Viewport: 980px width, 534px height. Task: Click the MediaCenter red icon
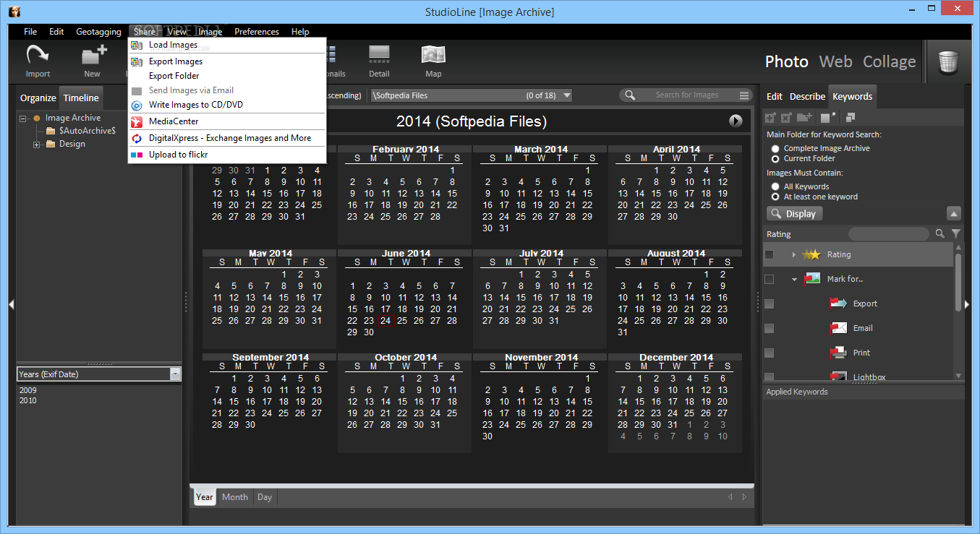(x=137, y=121)
